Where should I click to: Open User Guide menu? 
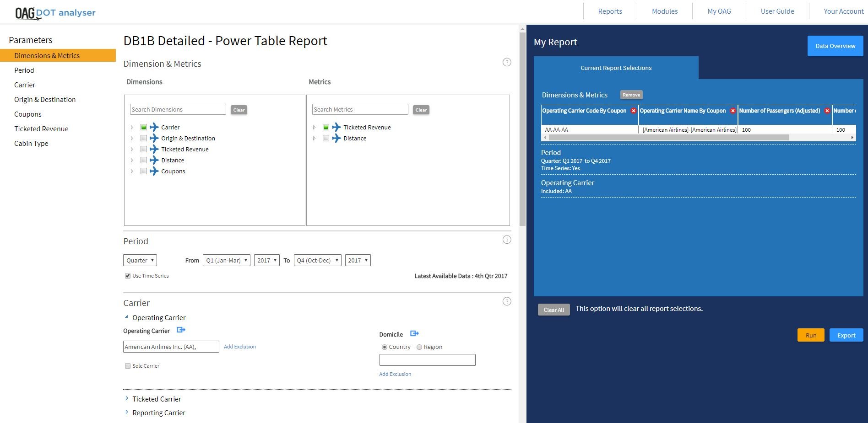pyautogui.click(x=777, y=11)
